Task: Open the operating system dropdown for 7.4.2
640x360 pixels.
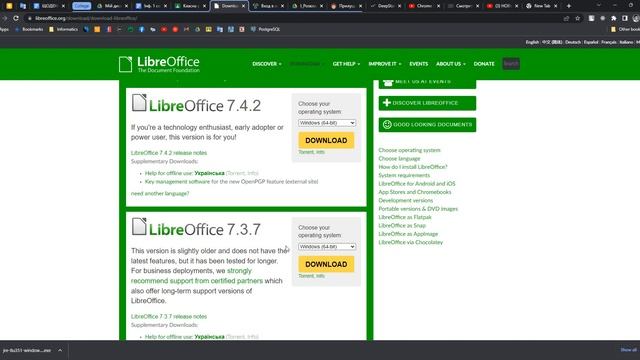Action: click(327, 123)
